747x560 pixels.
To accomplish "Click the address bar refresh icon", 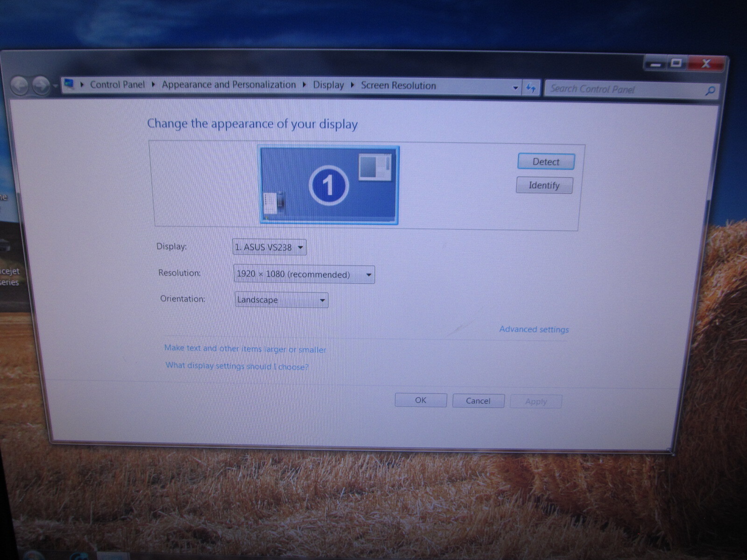I will 531,88.
